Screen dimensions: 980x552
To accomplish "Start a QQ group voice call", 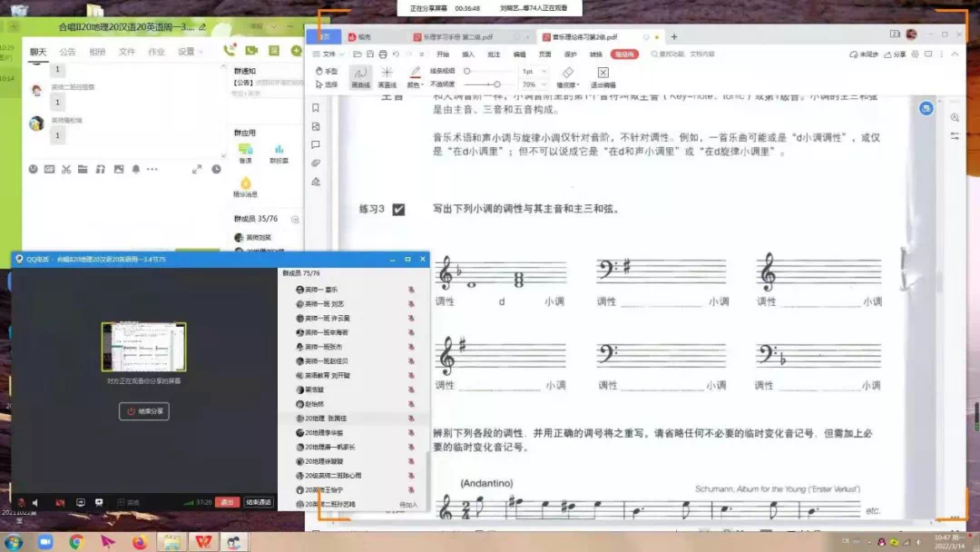I will coord(230,51).
